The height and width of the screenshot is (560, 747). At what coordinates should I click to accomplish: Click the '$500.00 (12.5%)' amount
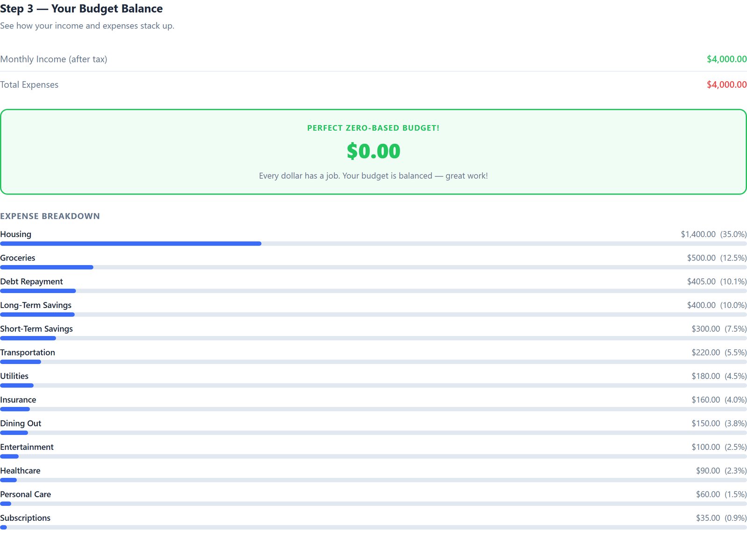(717, 258)
